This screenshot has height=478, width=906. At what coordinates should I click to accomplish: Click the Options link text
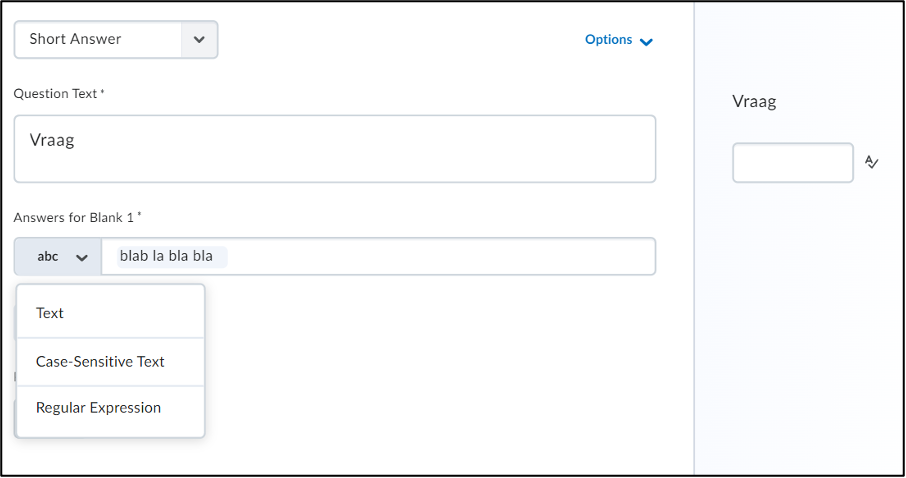[608, 39]
